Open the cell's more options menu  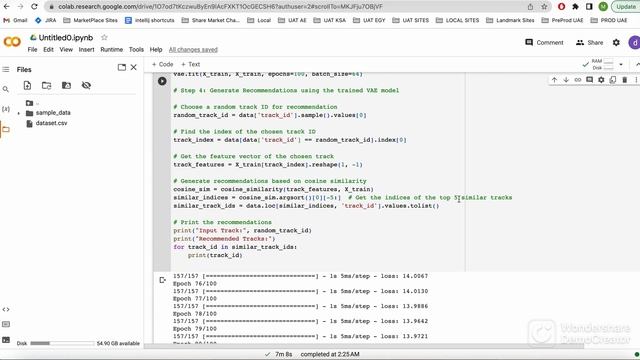tap(636, 80)
